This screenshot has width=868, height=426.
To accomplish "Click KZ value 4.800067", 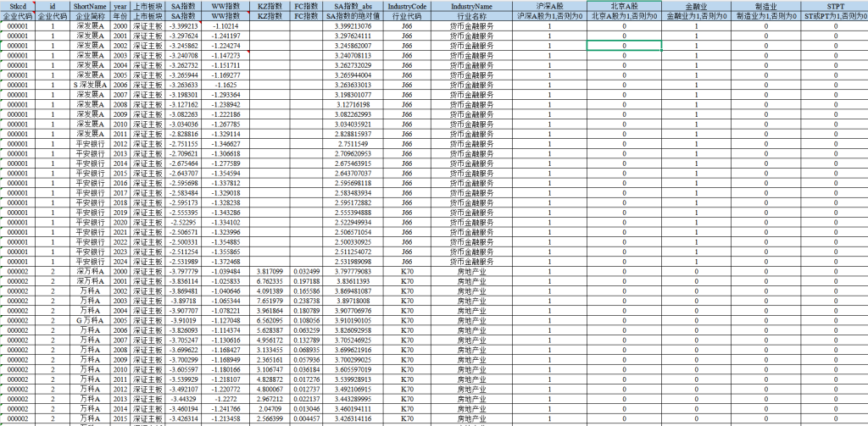I will 270,389.
